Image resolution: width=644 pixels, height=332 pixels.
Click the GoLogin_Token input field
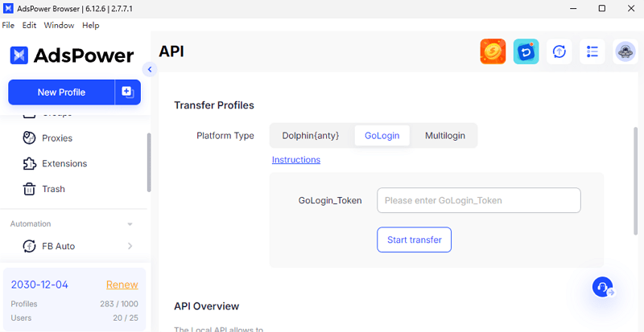[x=478, y=200]
